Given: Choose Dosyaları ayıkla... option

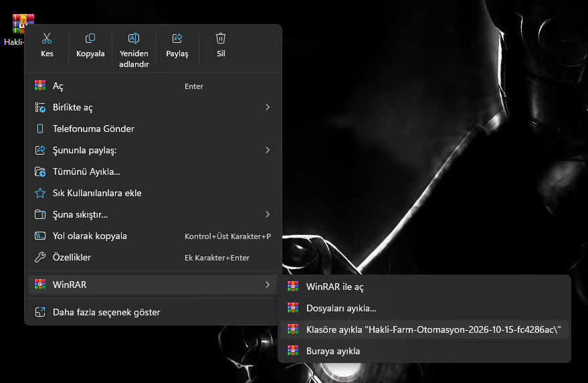Looking at the screenshot, I should [425, 308].
